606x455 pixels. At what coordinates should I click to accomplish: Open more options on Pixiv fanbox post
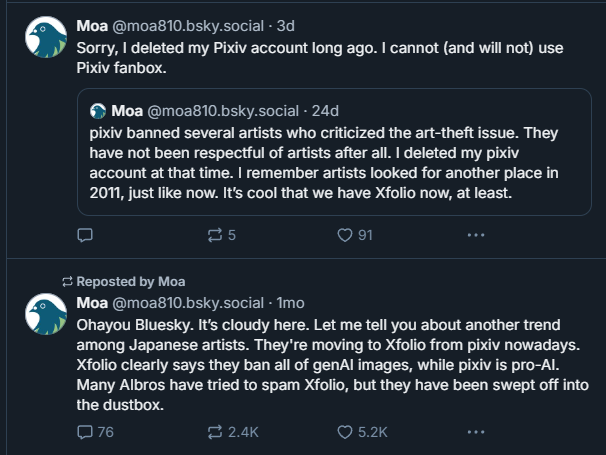point(476,235)
